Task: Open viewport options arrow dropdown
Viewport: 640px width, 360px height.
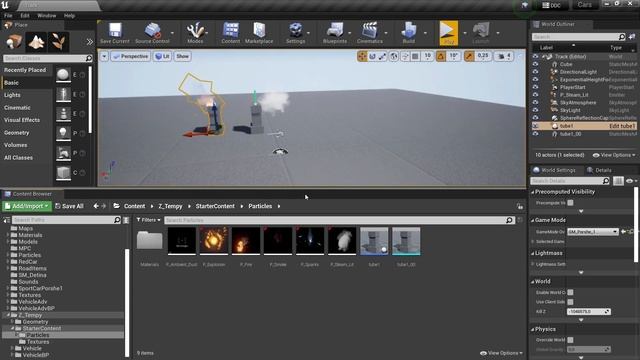Action: pyautogui.click(x=104, y=56)
